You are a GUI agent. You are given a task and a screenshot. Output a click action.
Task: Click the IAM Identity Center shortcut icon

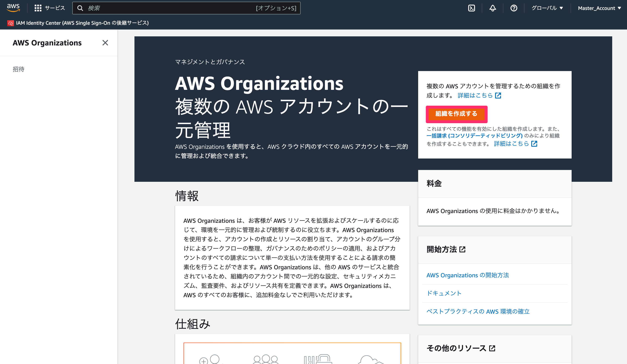tap(10, 23)
